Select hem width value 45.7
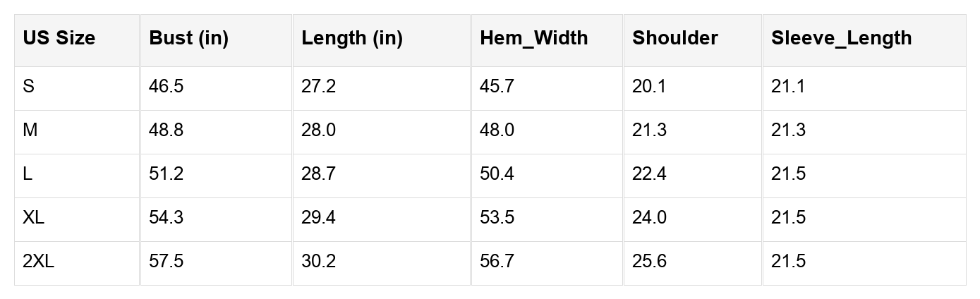Viewport: 980px width, 299px height. [497, 87]
